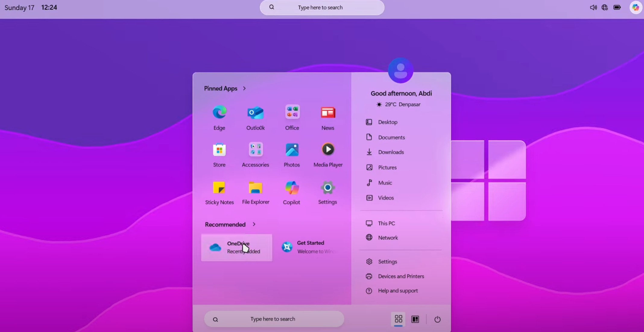Open Microsoft Edge browser
The width and height of the screenshot is (644, 332).
pyautogui.click(x=219, y=112)
